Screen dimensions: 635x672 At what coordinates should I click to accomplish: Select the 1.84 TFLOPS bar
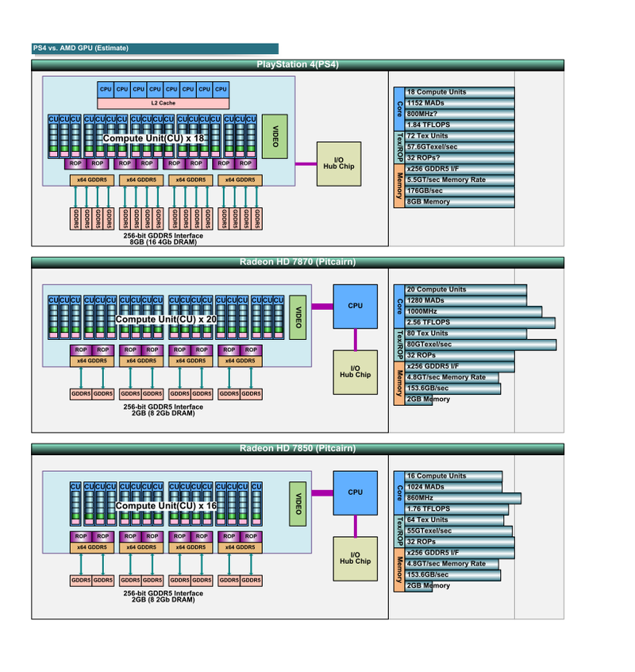459,125
